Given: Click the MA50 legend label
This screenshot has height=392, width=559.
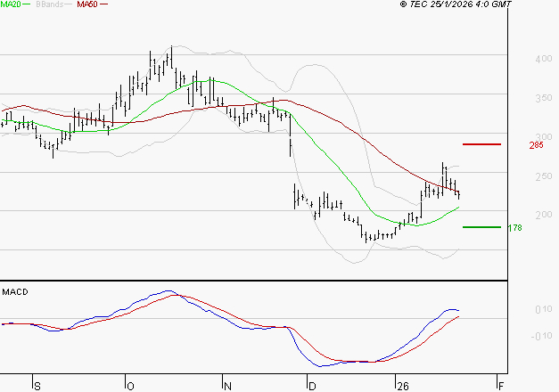Looking at the screenshot, I should [87, 4].
